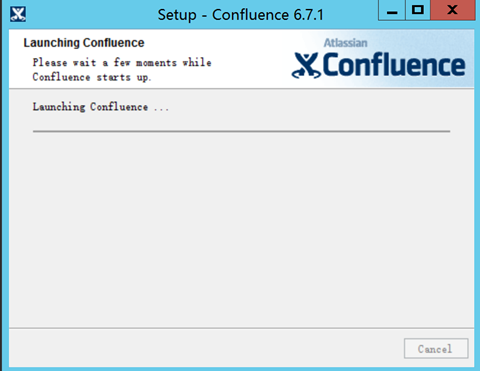Viewport: 480px width, 371px height.
Task: Click the version number 6.7.1 in title
Action: click(x=309, y=15)
